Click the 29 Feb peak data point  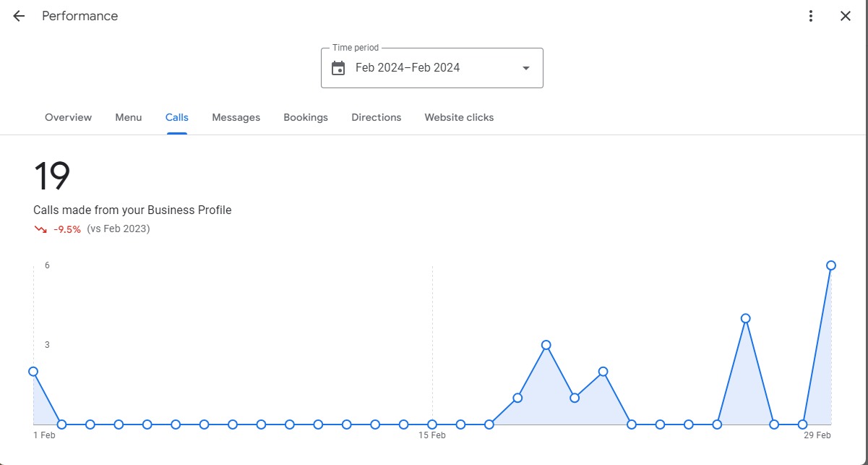(831, 265)
